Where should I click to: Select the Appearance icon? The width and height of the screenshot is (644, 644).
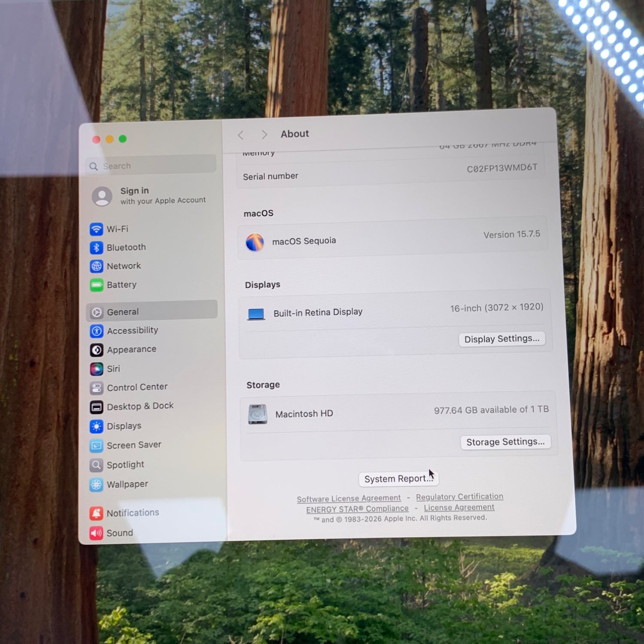pyautogui.click(x=97, y=350)
